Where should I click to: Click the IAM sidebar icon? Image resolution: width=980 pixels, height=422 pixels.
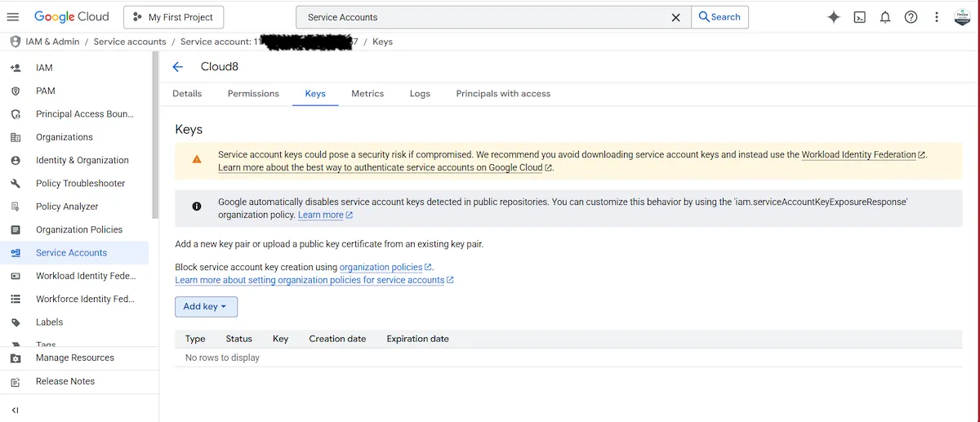16,68
